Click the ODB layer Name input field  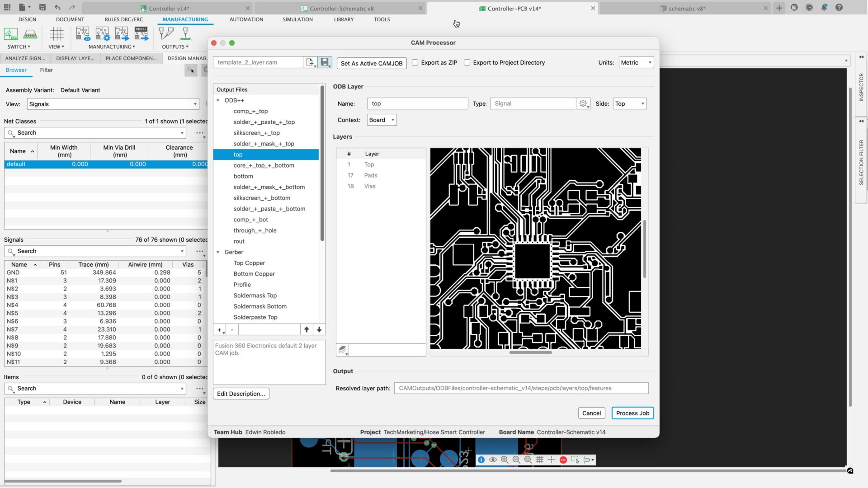(417, 103)
